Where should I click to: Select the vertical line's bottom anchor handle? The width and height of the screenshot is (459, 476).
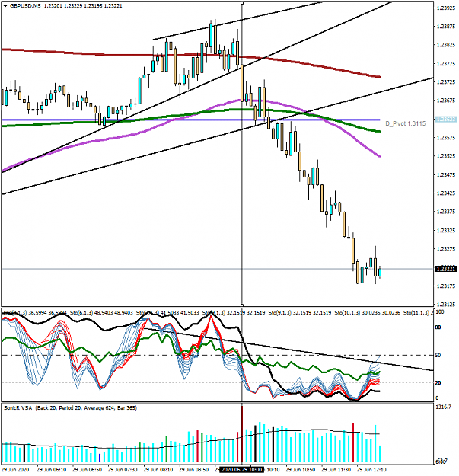pyautogui.click(x=242, y=305)
